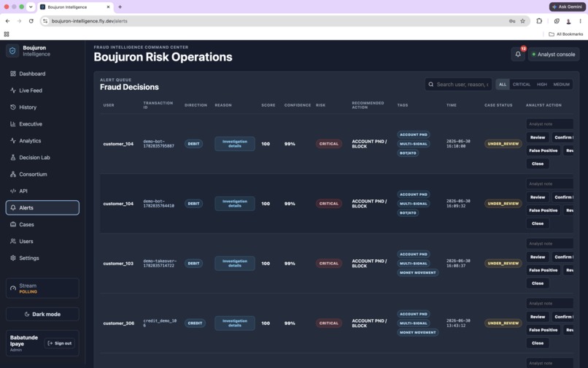
Task: Focus the alert search field
Action: pos(458,85)
